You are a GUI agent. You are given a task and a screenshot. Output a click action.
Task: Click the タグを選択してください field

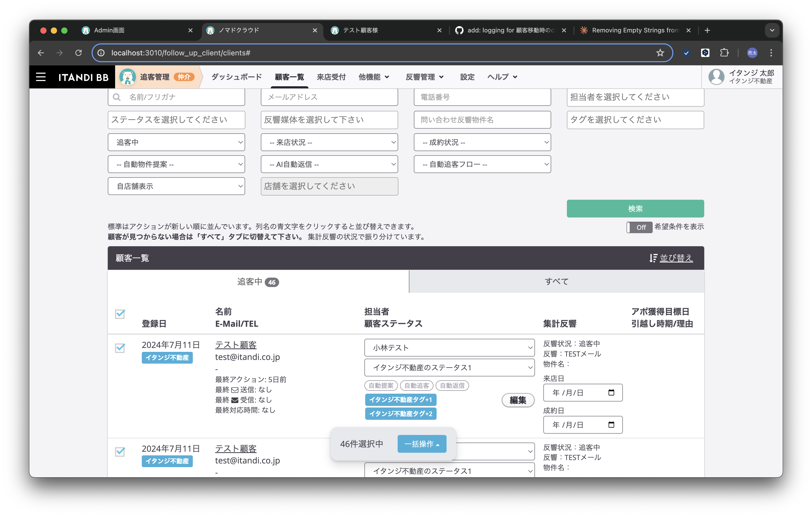(635, 120)
